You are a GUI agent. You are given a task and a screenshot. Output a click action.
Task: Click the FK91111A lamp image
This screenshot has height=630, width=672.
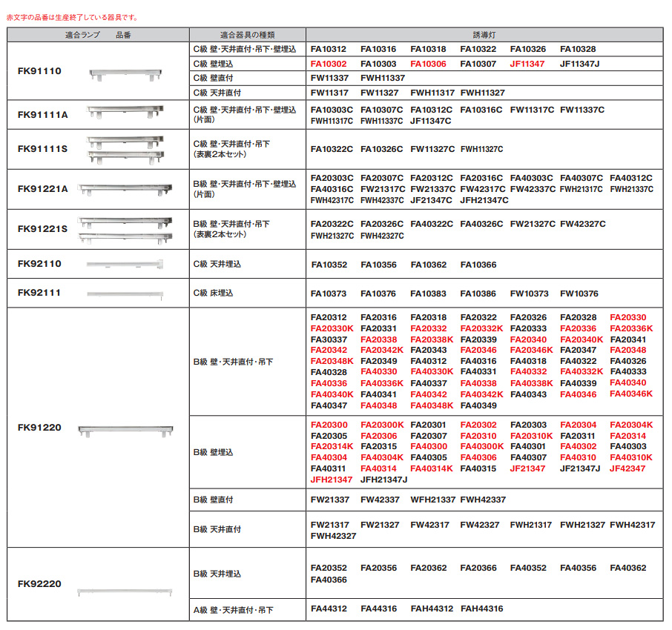(125, 113)
